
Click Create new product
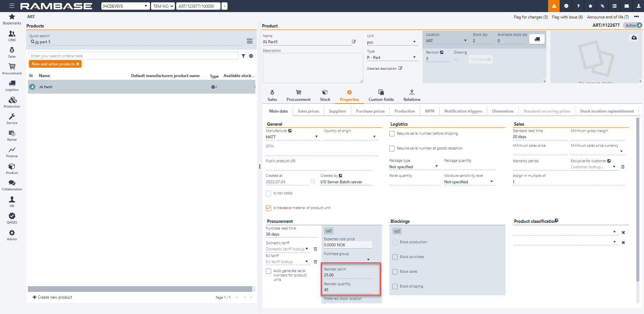[x=52, y=297]
